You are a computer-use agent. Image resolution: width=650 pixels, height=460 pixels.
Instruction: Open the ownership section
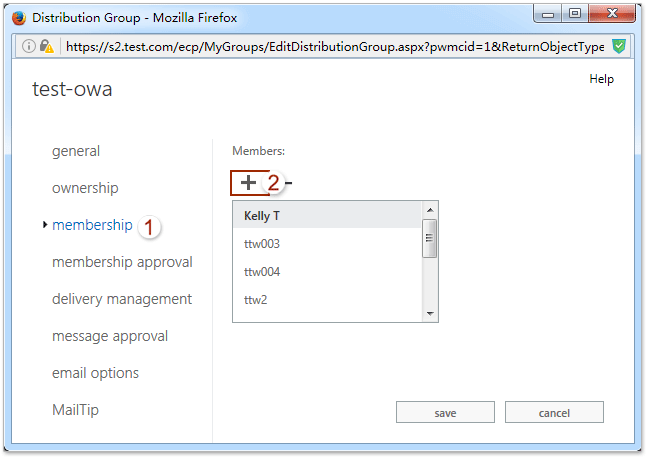pyautogui.click(x=85, y=188)
